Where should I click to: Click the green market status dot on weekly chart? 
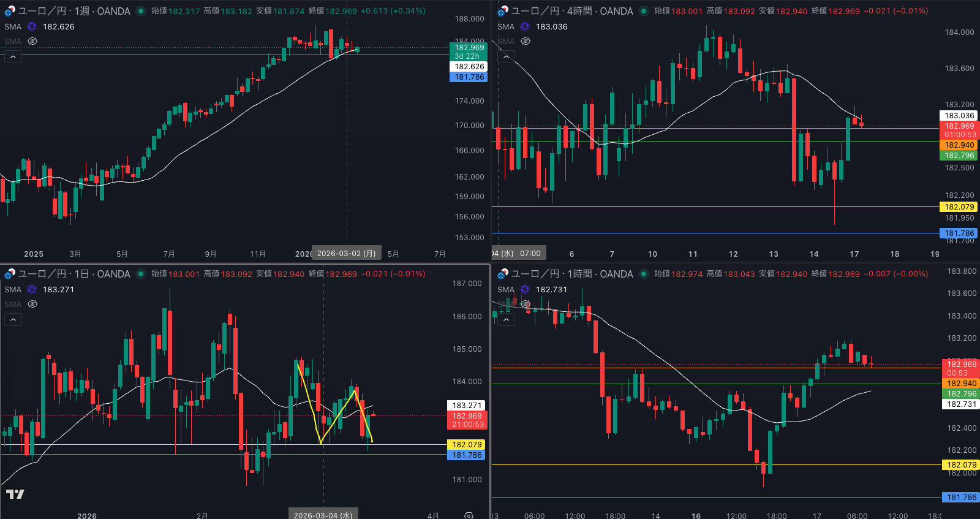coord(141,11)
